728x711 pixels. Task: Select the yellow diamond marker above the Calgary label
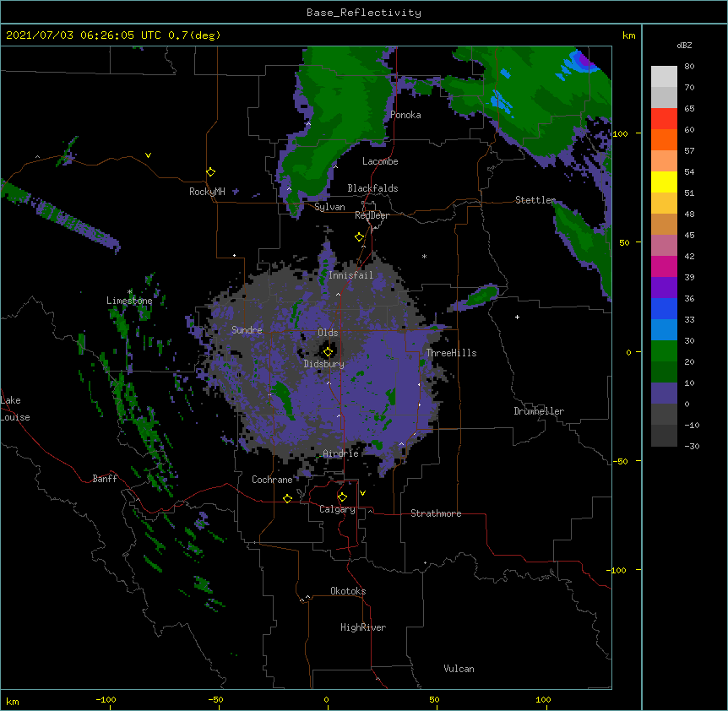tap(342, 497)
